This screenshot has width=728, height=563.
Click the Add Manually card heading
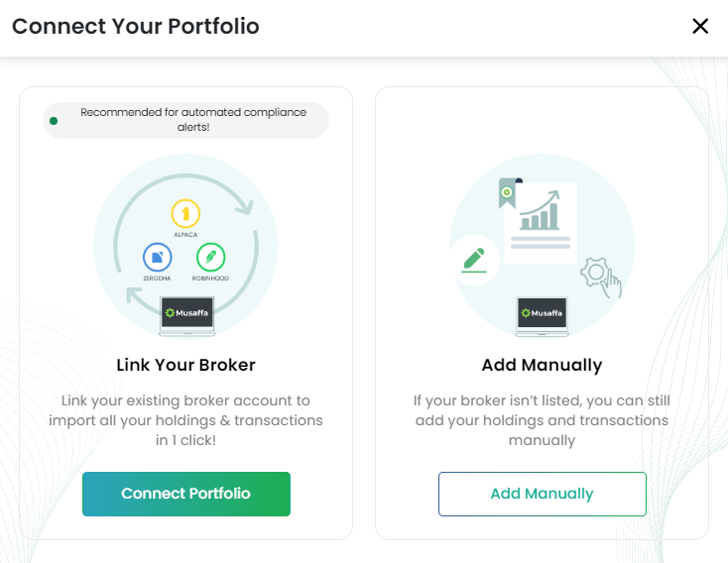(x=542, y=365)
